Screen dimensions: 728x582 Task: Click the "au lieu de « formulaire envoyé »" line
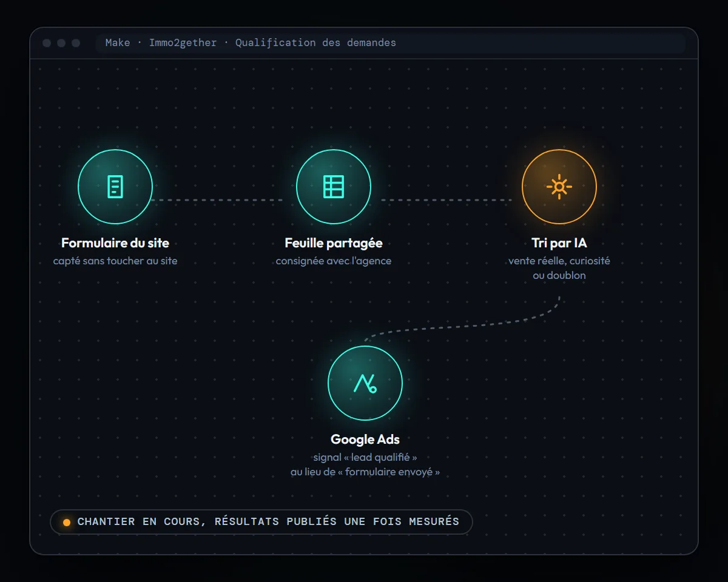coord(365,472)
